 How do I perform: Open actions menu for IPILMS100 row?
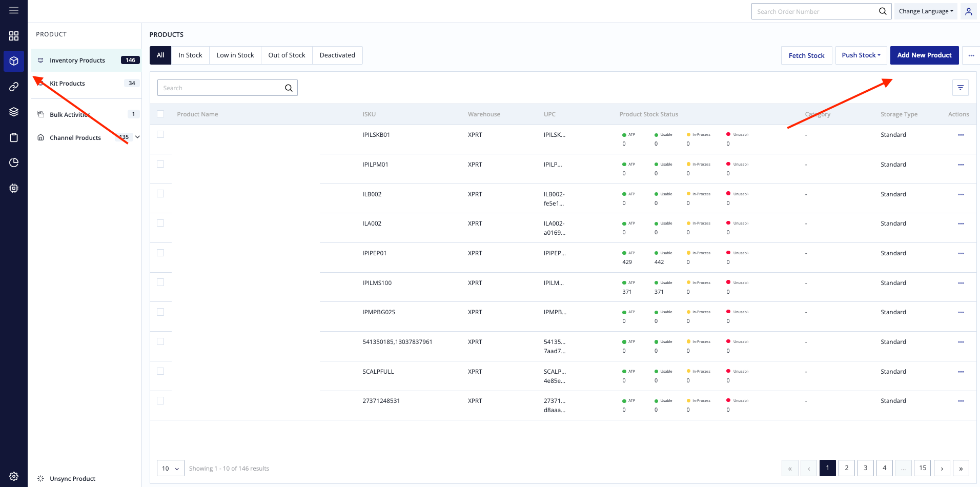point(961,283)
